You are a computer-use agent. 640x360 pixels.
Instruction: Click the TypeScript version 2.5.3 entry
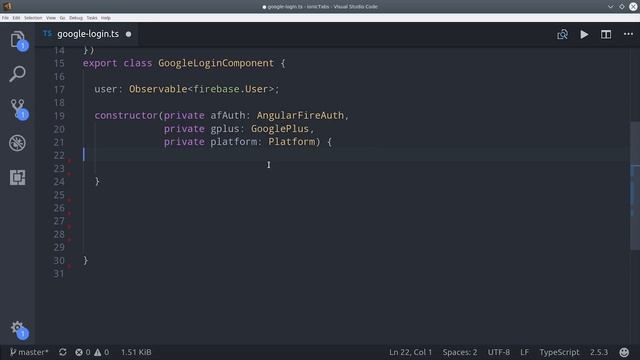pos(598,352)
